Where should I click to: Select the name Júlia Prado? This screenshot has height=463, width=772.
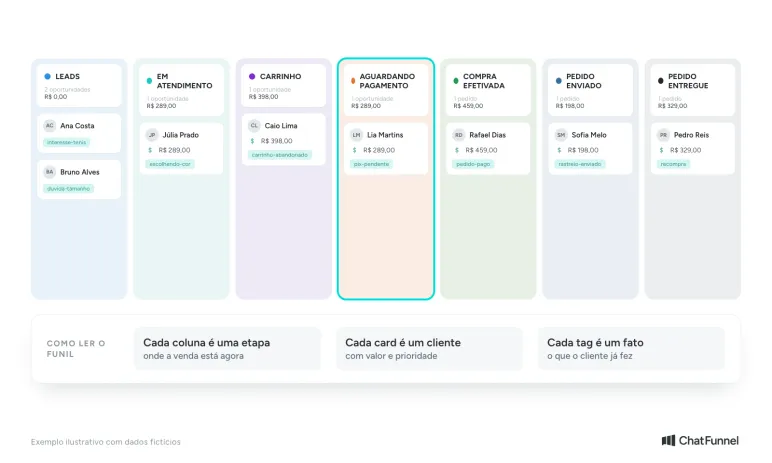[181, 135]
